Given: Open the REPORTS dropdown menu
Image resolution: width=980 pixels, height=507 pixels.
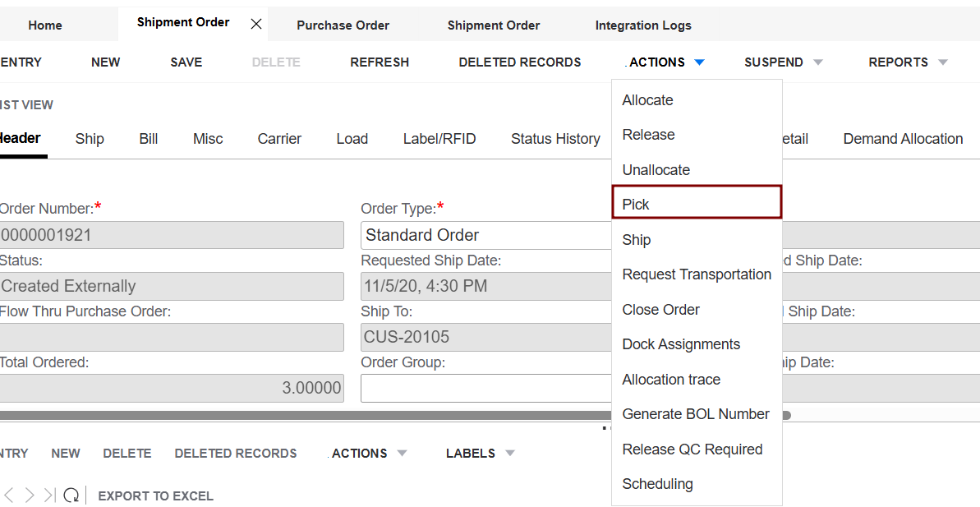Looking at the screenshot, I should pyautogui.click(x=942, y=62).
